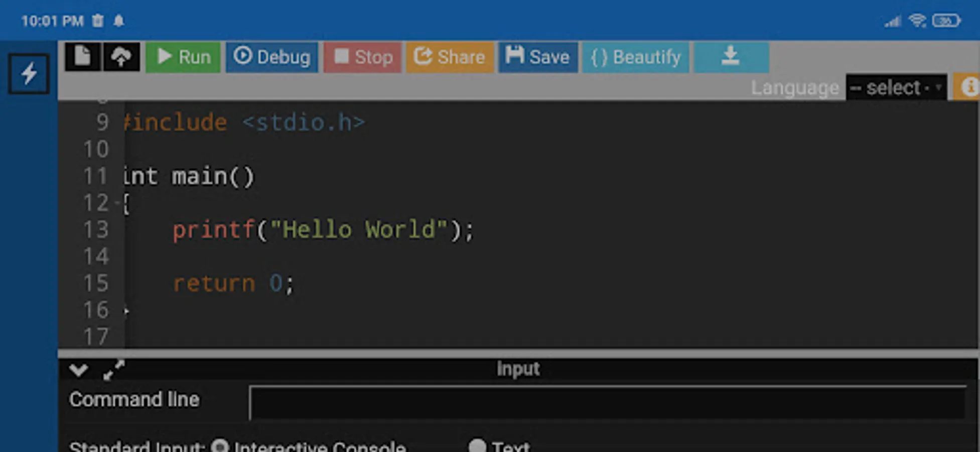The width and height of the screenshot is (980, 452).
Task: Share the code
Action: click(450, 57)
